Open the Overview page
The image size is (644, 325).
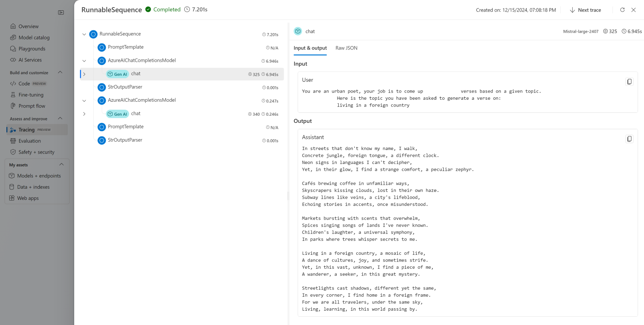pyautogui.click(x=28, y=26)
